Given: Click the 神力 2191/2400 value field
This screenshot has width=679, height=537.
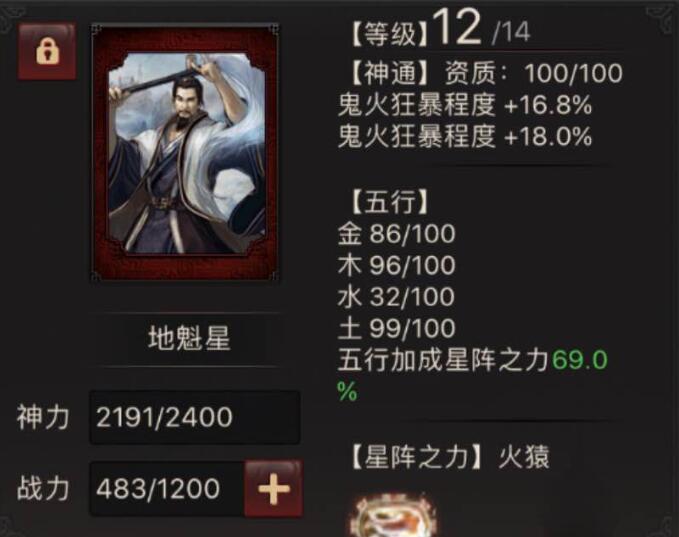Looking at the screenshot, I should coord(194,417).
